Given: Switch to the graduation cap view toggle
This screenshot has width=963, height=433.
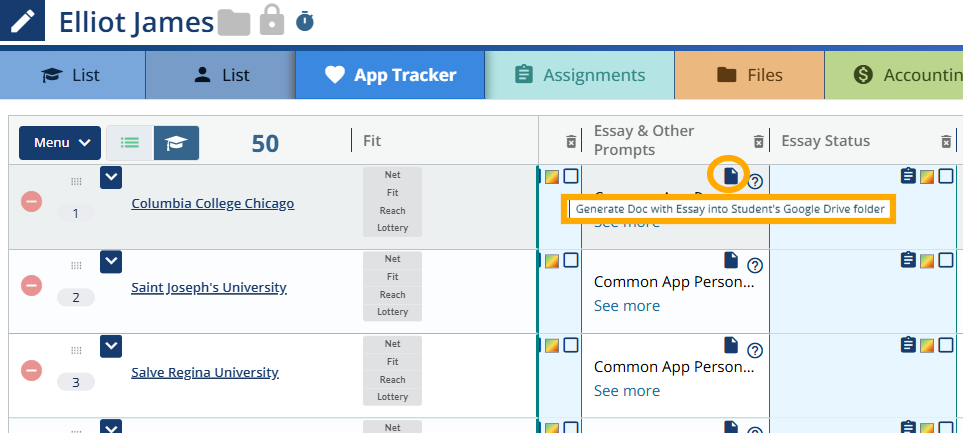Looking at the screenshot, I should click(176, 143).
